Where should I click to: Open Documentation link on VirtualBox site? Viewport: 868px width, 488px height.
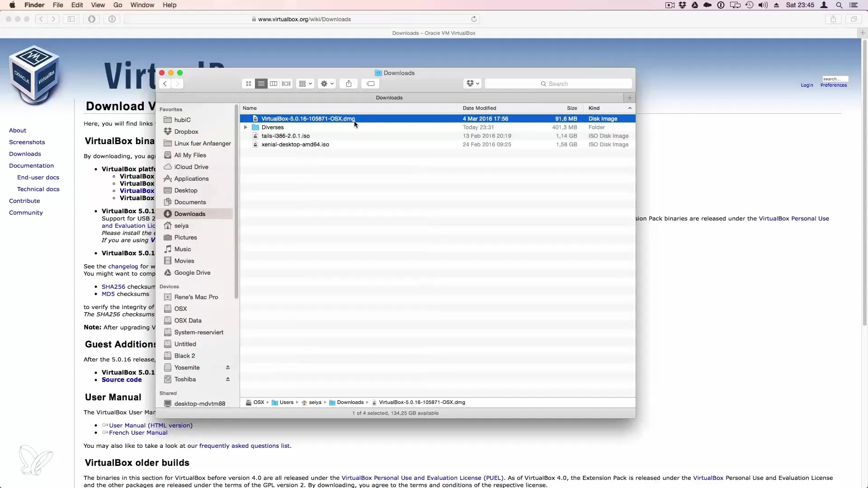(31, 166)
